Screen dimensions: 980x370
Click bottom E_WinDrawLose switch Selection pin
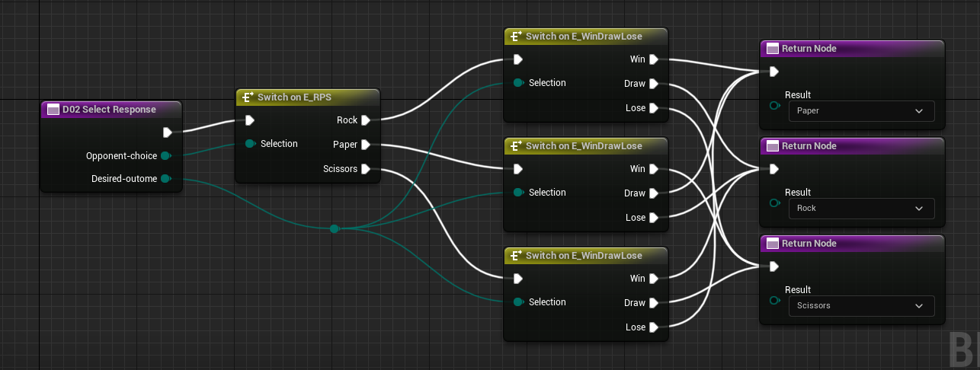(518, 301)
